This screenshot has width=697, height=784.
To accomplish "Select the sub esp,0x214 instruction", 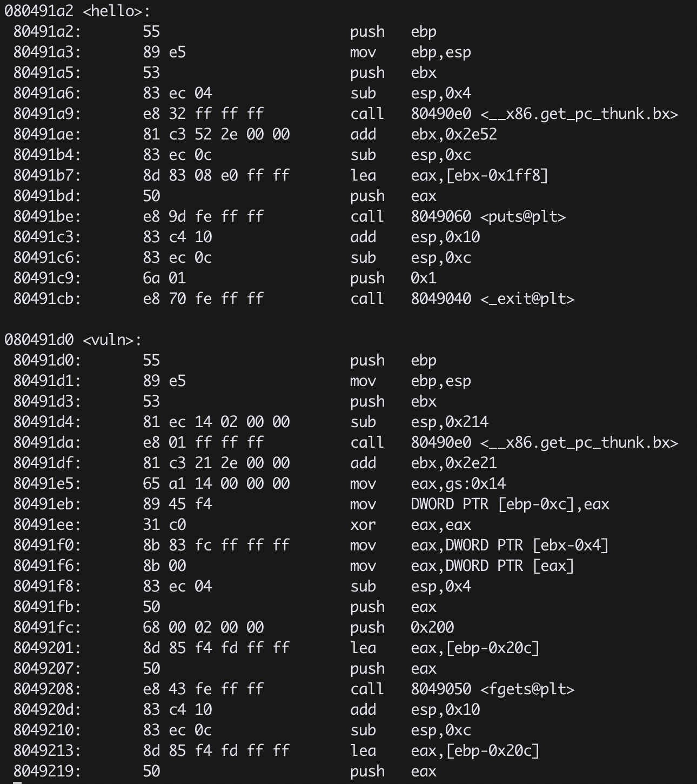I will (419, 422).
